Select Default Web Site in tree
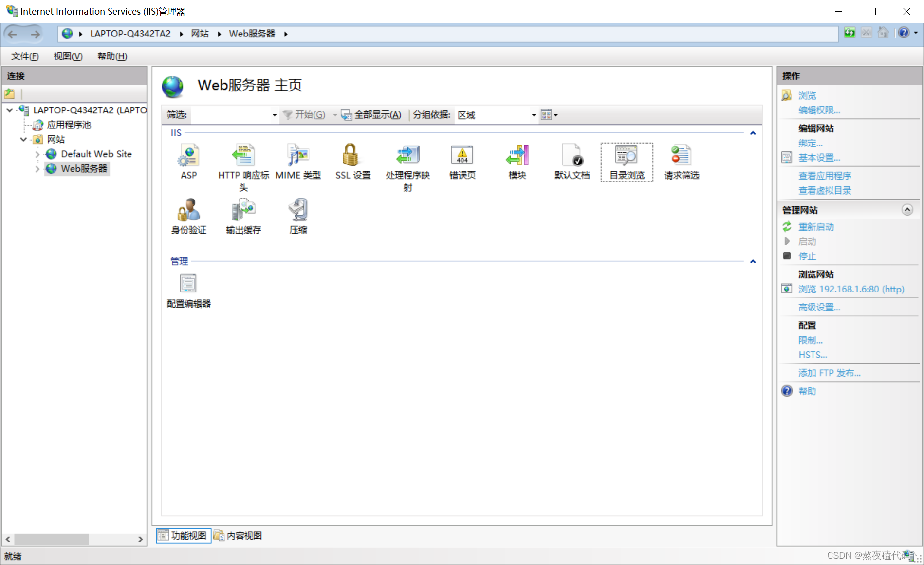The width and height of the screenshot is (924, 565). point(96,154)
